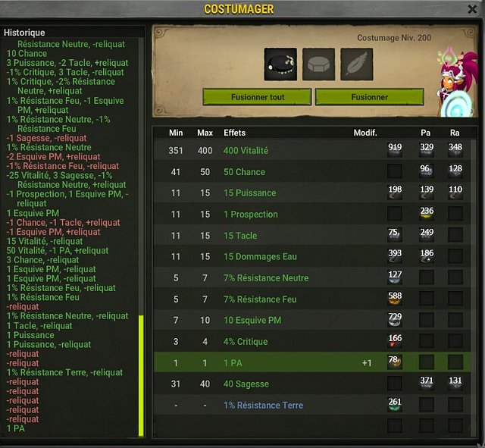The width and height of the screenshot is (485, 448).
Task: Click the Fusionner button
Action: coord(370,97)
